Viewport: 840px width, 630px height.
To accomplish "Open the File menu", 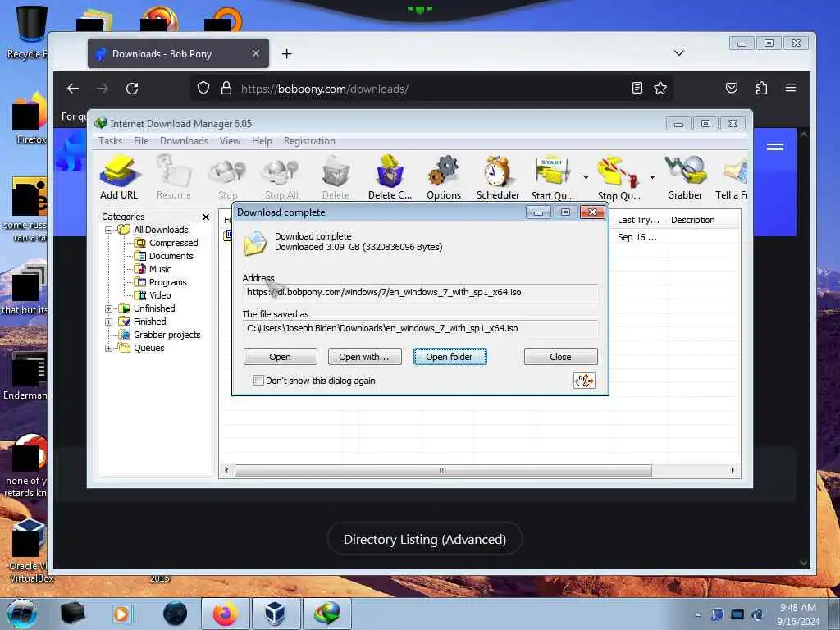I will tap(141, 141).
